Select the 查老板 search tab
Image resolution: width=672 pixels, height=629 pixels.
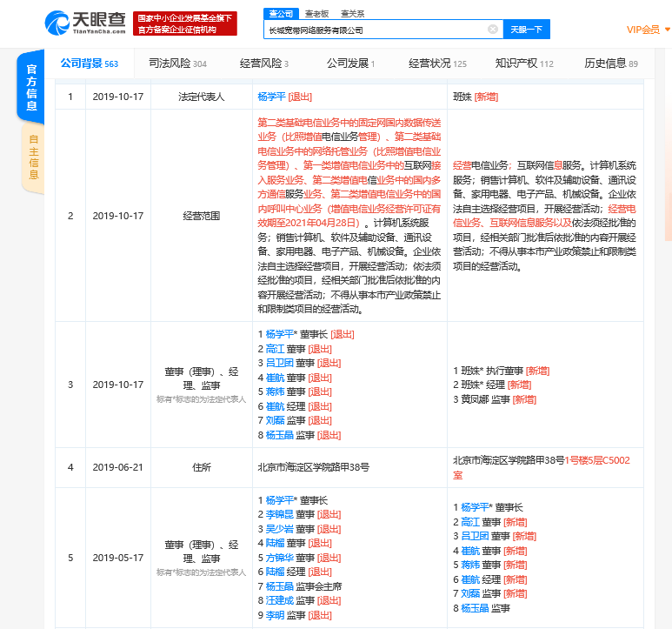[x=316, y=14]
